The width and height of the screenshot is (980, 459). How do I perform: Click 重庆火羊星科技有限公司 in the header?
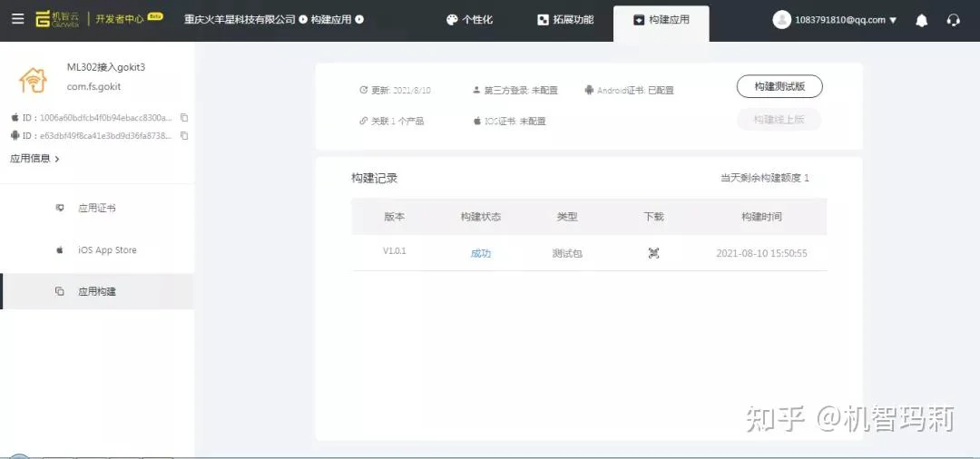pos(240,19)
